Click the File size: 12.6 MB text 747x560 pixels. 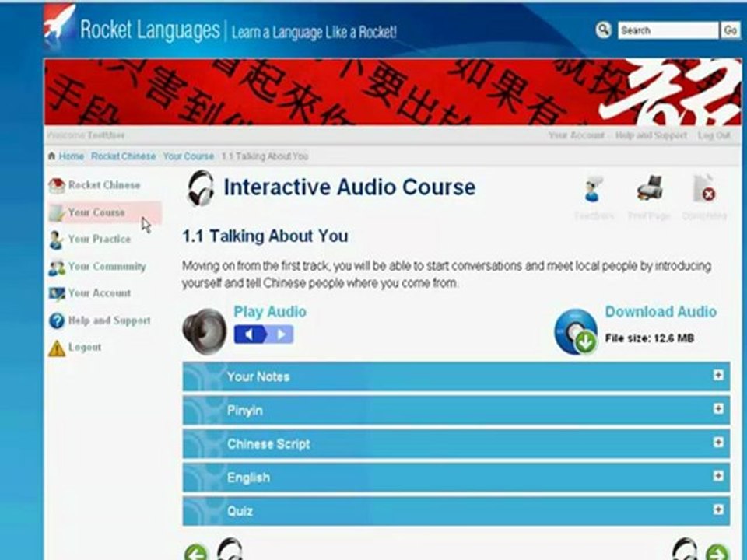(649, 338)
